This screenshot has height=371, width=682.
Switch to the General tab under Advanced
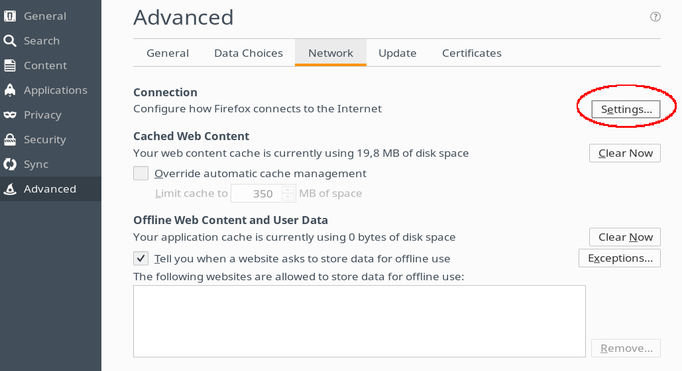coord(167,53)
